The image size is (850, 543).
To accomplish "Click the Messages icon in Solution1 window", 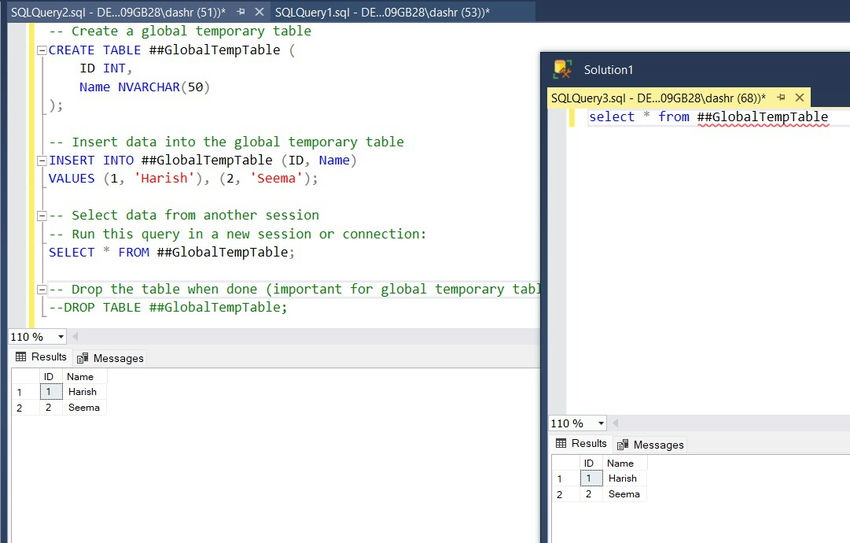I will coord(623,445).
